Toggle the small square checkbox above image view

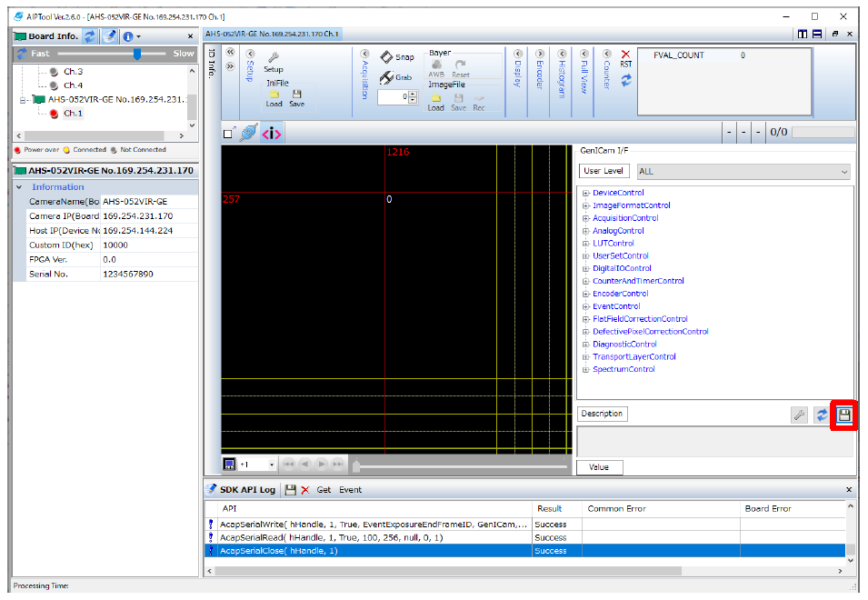pos(227,135)
